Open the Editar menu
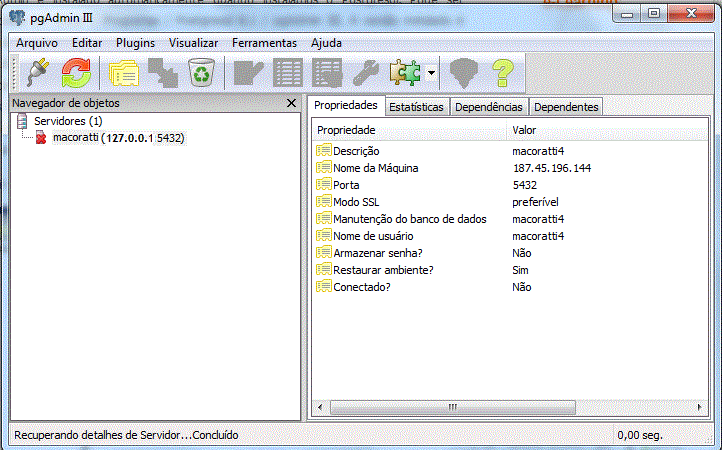 tap(87, 43)
